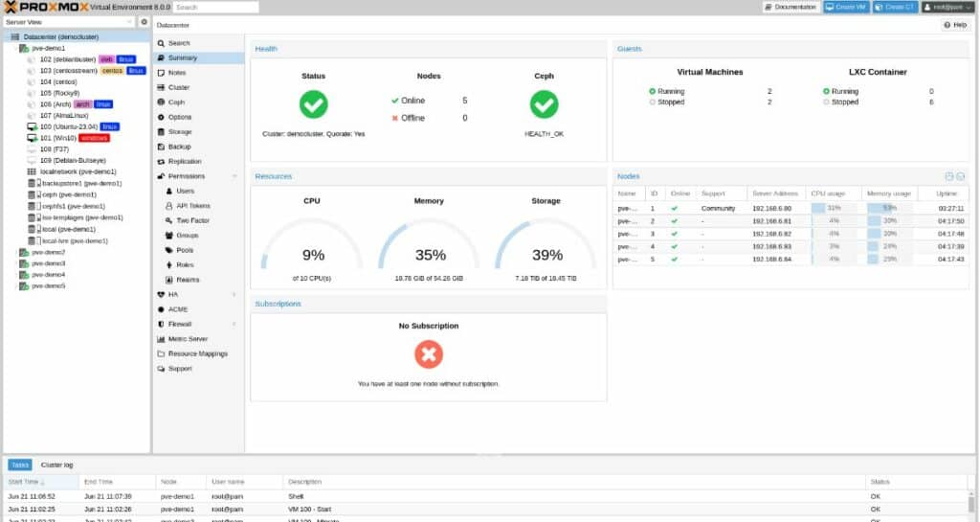
Task: Collapse the Permissions submenu arrow
Action: [x=235, y=176]
